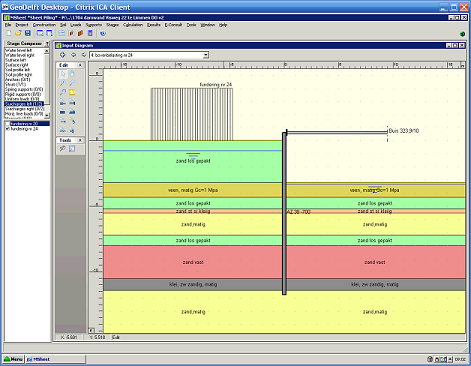471x366 pixels.
Task: Open the Supports menu
Action: [x=94, y=25]
